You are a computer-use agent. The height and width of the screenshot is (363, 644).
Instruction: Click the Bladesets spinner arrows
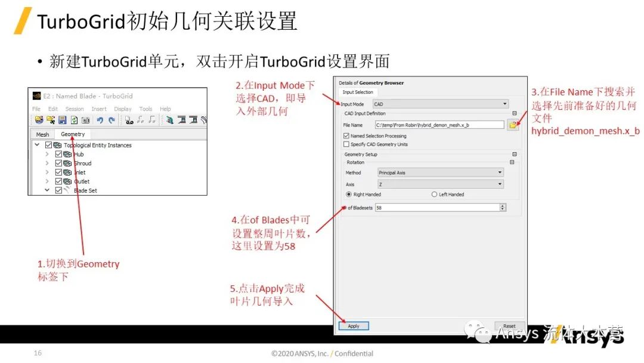point(503,208)
